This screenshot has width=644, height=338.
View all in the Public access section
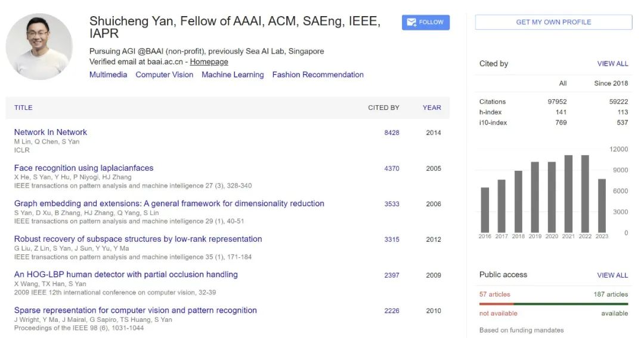pyautogui.click(x=612, y=275)
